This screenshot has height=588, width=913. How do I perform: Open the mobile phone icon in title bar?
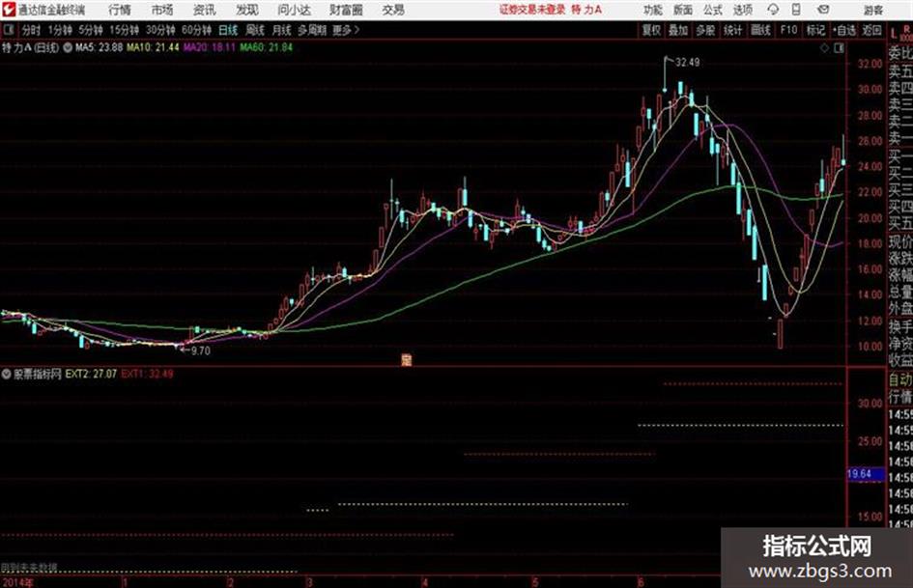[x=796, y=10]
